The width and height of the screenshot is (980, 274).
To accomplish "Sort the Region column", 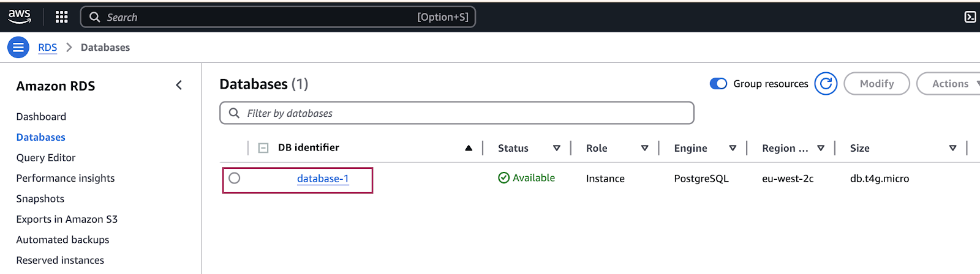I will coord(821,148).
